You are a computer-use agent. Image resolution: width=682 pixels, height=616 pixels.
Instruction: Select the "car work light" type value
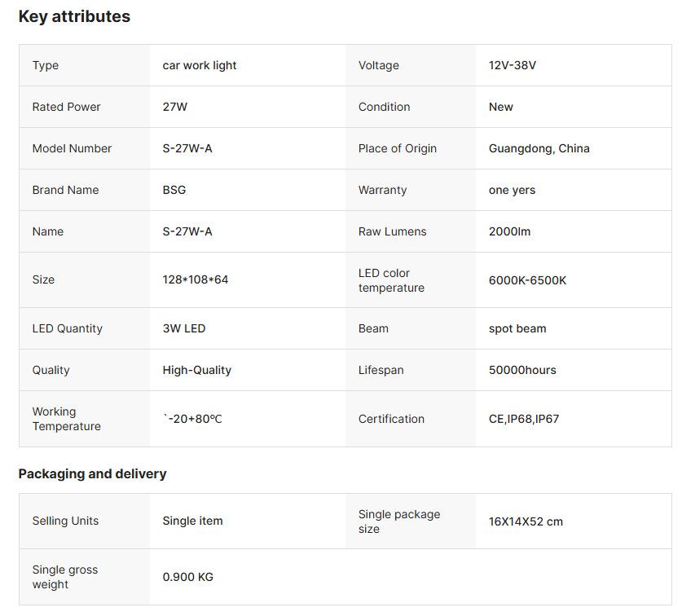click(x=200, y=65)
